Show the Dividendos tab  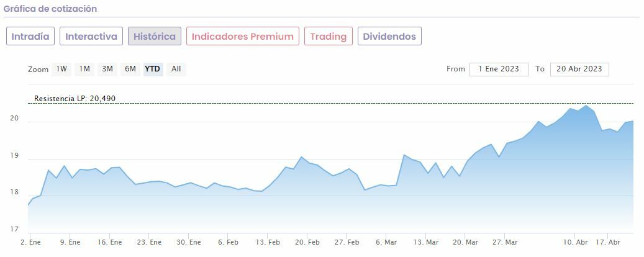(389, 36)
